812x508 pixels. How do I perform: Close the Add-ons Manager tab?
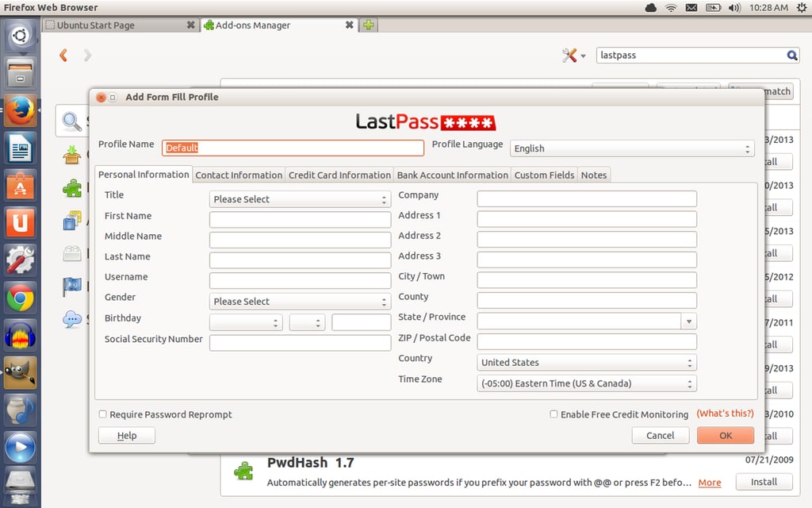tap(350, 25)
